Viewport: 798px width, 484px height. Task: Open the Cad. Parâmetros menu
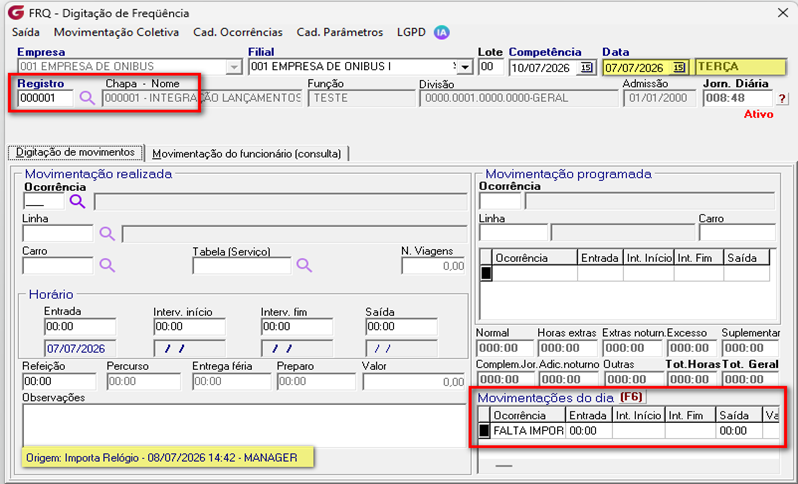point(340,32)
